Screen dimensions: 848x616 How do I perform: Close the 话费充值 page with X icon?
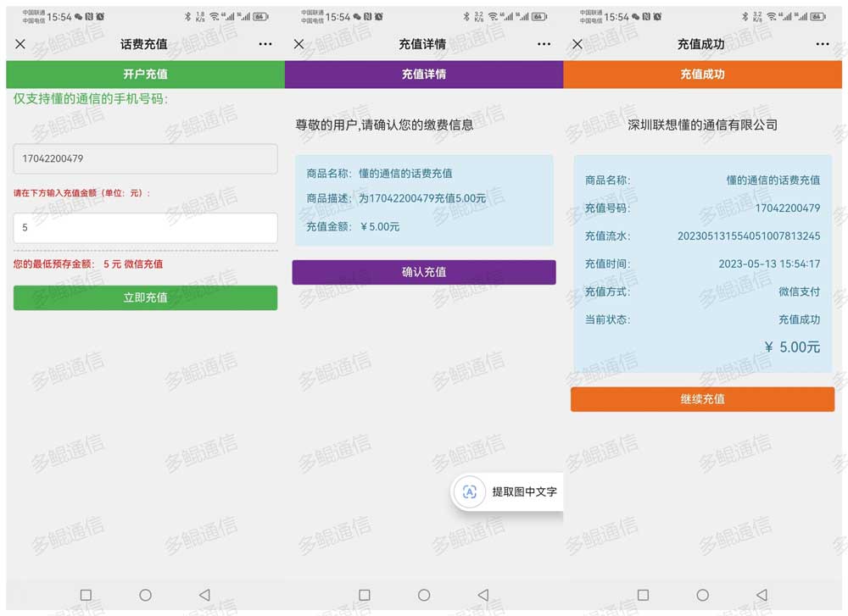click(20, 44)
